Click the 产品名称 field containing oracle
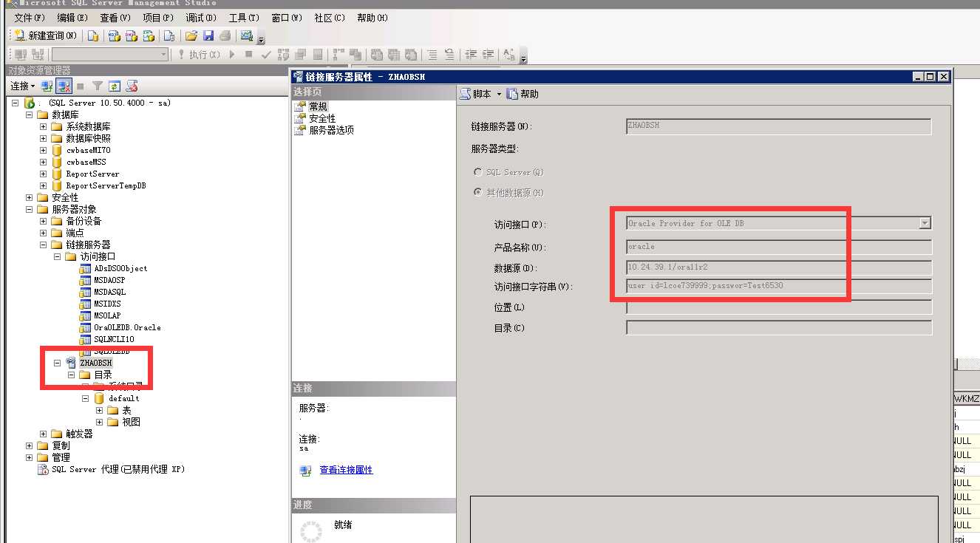The height and width of the screenshot is (543, 980). 778,247
